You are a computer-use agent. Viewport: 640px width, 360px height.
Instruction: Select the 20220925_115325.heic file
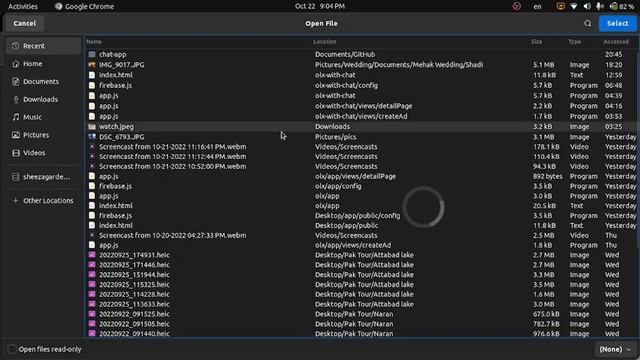click(361, 284)
